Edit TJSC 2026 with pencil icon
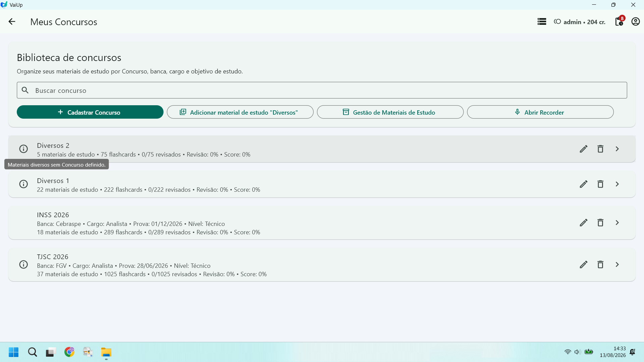The height and width of the screenshot is (362, 644). pos(584,264)
